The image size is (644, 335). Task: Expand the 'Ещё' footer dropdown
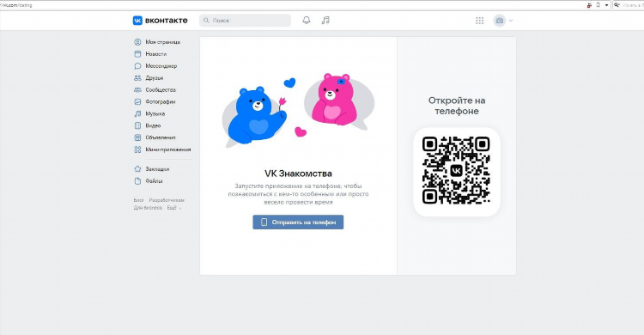pos(174,208)
